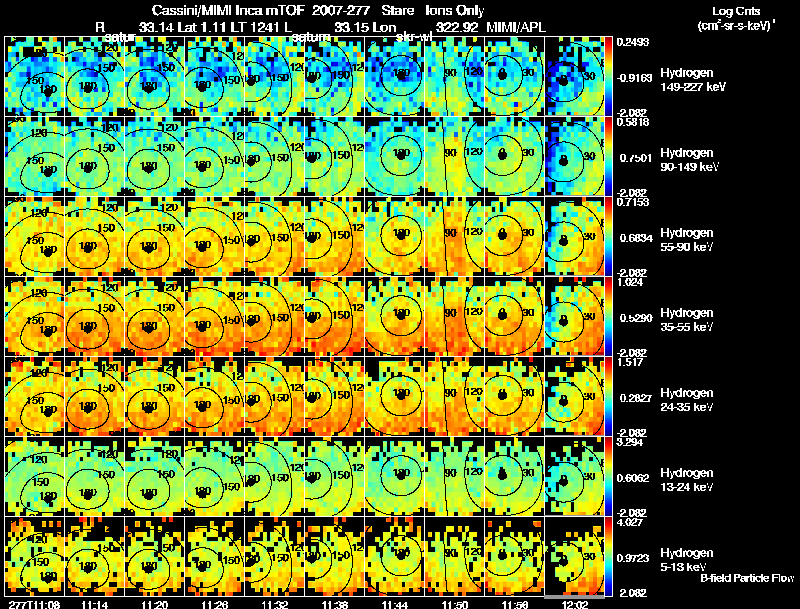Click the Hydrogen 24-35 keV row label

click(x=686, y=400)
